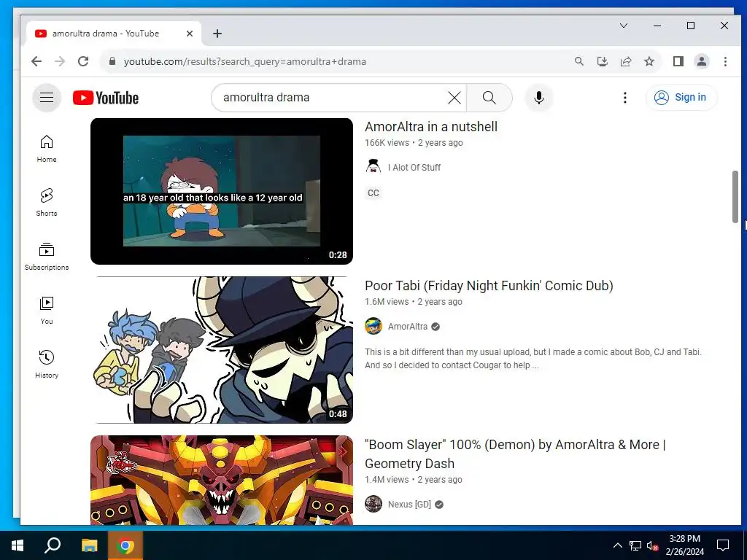Reload the page with the refresh icon
747x560 pixels.
coord(83,61)
